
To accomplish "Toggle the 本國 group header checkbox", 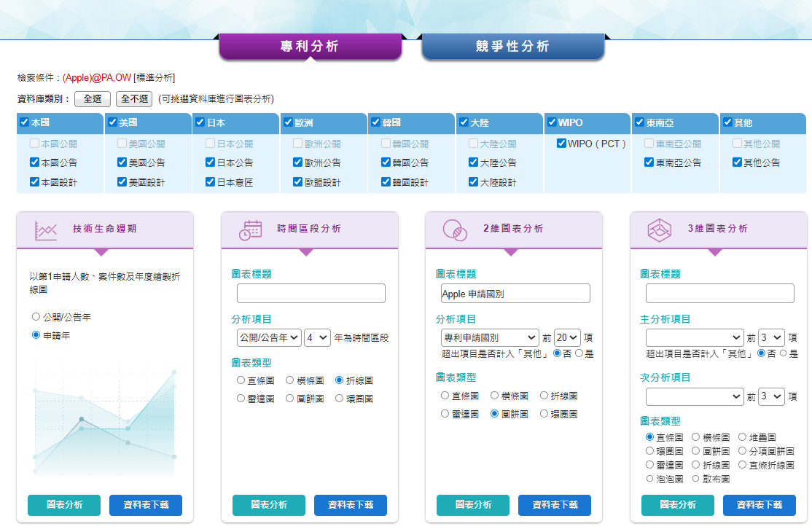I will pyautogui.click(x=24, y=122).
